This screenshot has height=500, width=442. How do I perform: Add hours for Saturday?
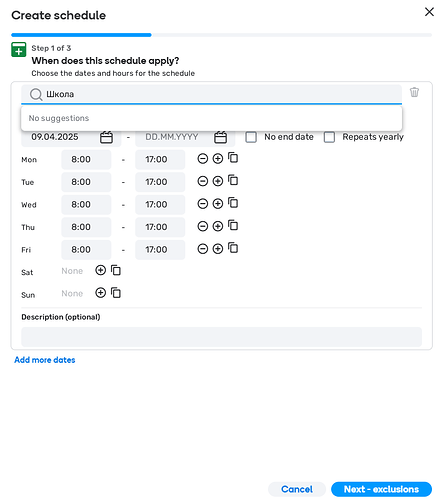click(100, 270)
